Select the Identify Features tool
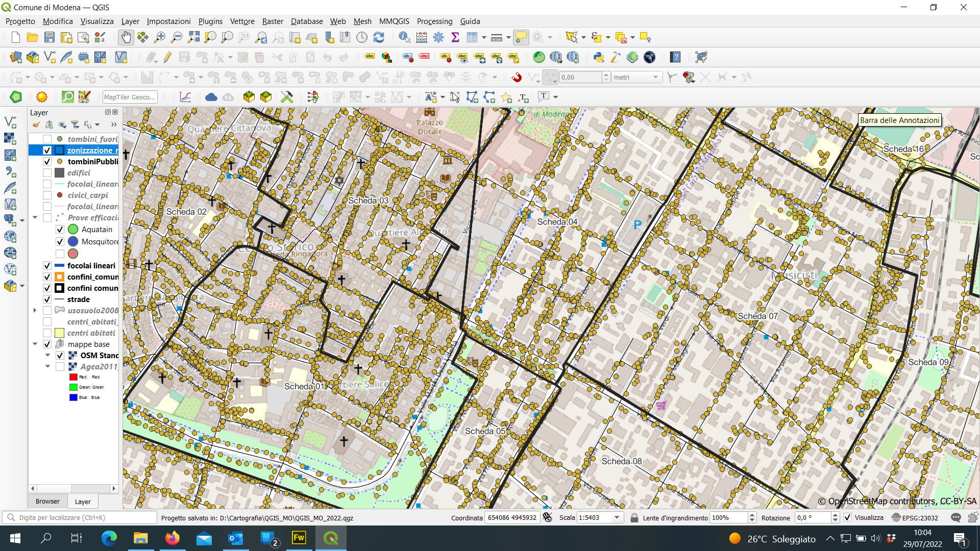The image size is (980, 551). click(404, 37)
